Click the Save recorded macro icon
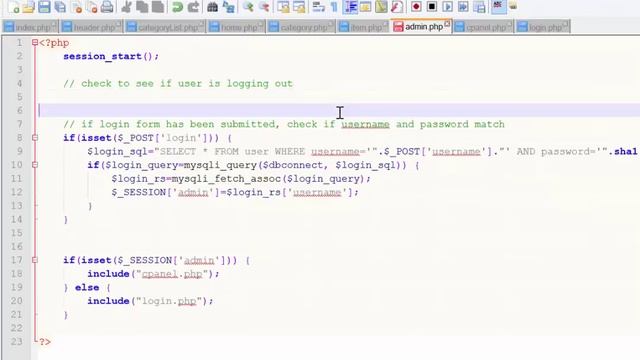Viewport: 640px width, 360px height. pos(480,7)
